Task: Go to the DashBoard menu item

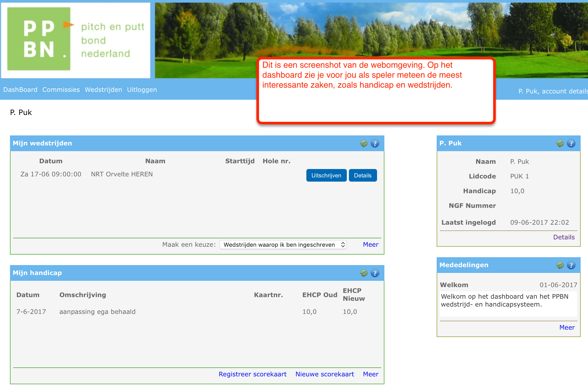Action: (x=20, y=90)
